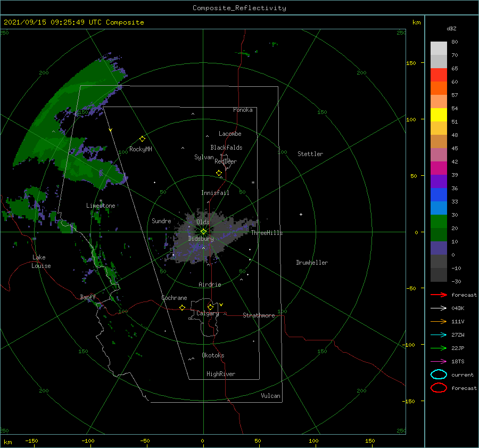Click the yellow radar-site diamond between Olds and Didsbury
This screenshot has width=479, height=448.
click(x=203, y=232)
